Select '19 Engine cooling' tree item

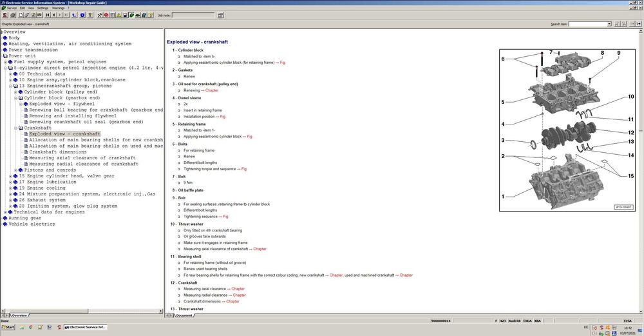pyautogui.click(x=42, y=188)
